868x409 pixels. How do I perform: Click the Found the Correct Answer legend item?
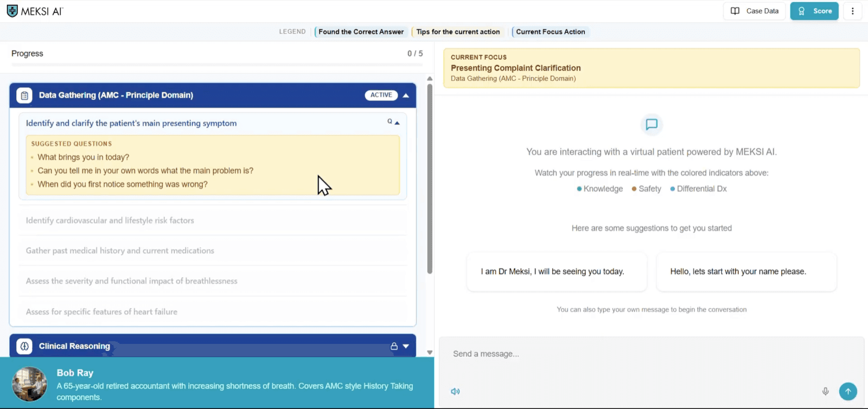coord(360,32)
